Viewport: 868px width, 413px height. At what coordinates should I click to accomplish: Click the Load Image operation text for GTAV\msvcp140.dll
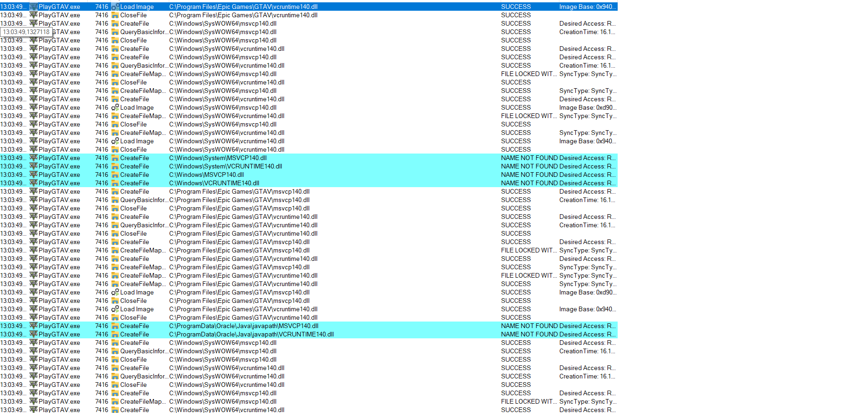coord(137,293)
